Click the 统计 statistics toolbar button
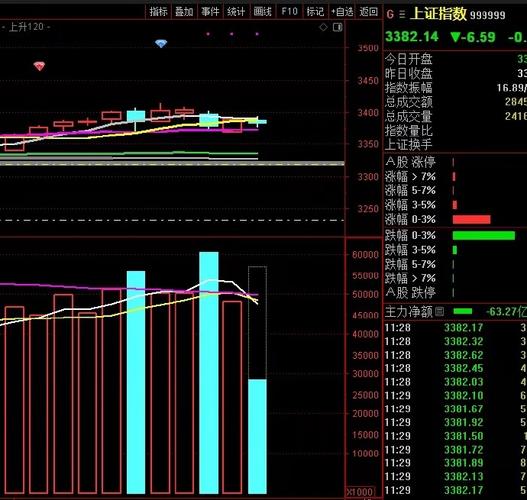Viewport: 527px width, 500px height. pos(236,12)
